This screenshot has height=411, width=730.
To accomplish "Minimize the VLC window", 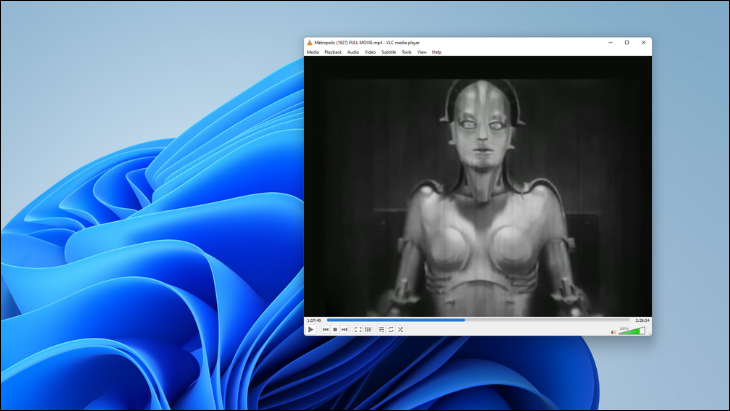I will tap(610, 42).
